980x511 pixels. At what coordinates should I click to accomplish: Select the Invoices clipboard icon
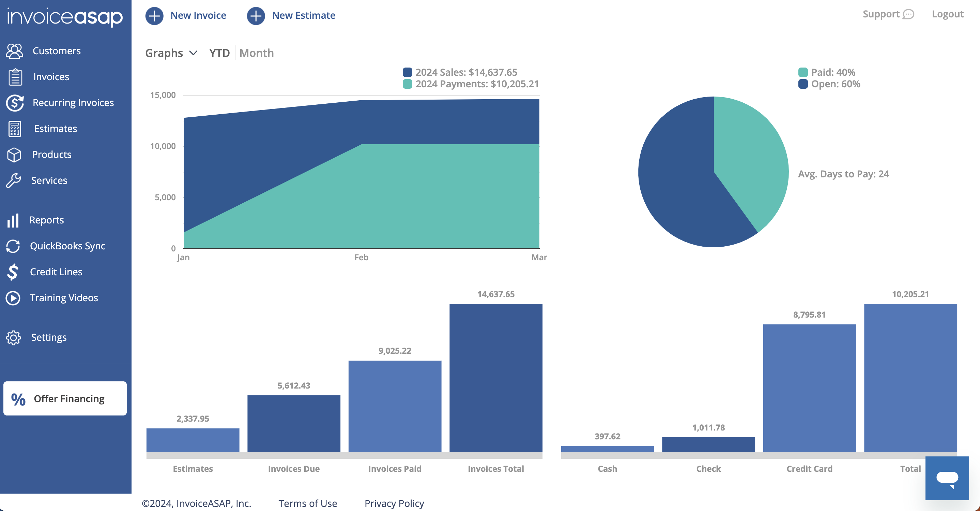(x=14, y=76)
